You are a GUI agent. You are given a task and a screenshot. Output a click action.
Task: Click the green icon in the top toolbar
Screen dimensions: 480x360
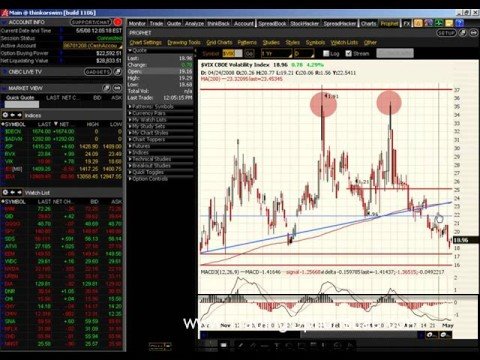click(x=439, y=23)
